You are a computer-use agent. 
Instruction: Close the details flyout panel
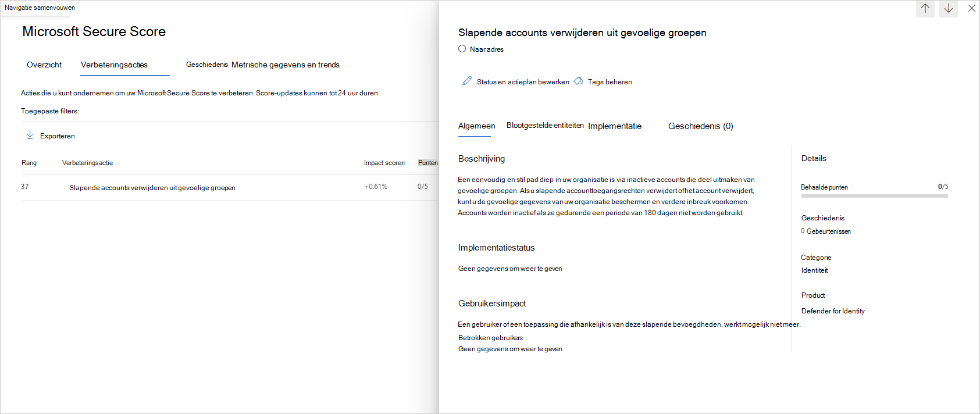click(x=971, y=8)
